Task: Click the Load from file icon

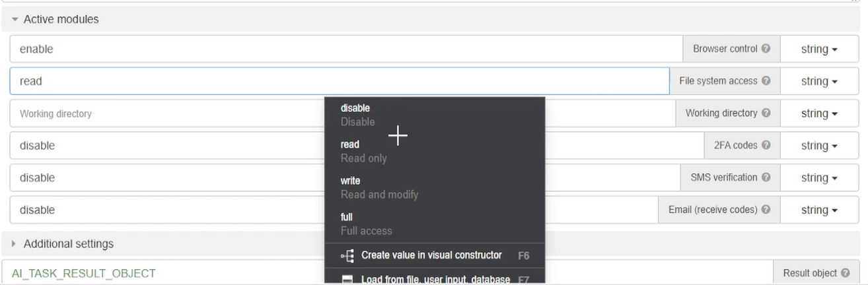Action: point(347,280)
